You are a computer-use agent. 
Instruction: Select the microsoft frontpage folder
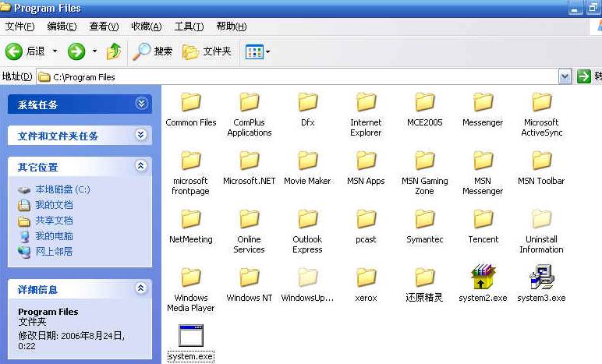pos(191,173)
